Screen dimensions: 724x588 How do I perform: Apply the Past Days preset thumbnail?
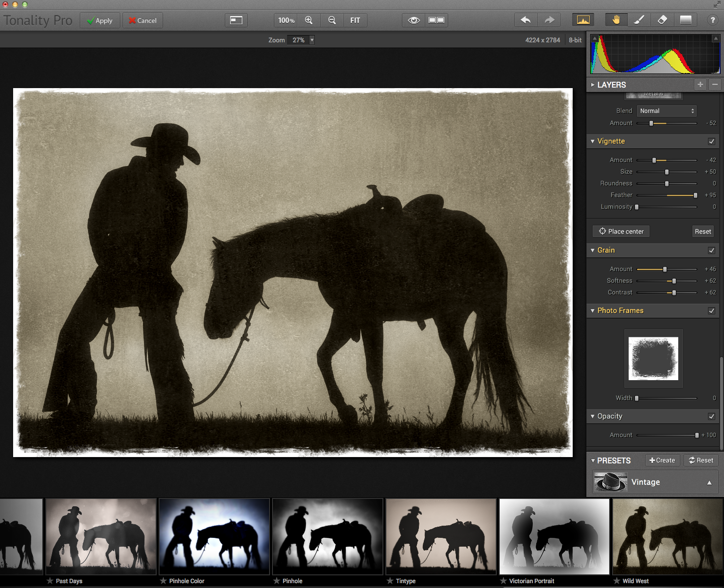(101, 536)
